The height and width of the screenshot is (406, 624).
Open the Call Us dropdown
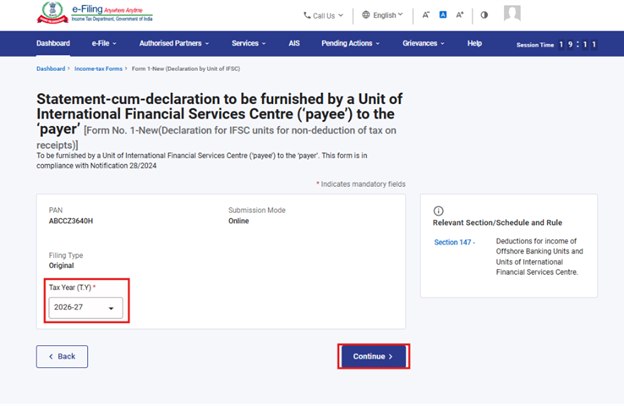click(323, 15)
